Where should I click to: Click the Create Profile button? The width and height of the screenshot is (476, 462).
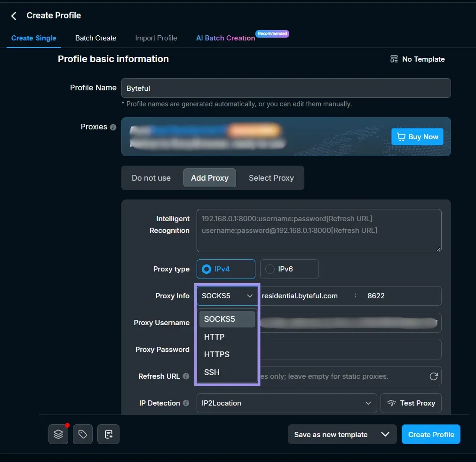[431, 434]
